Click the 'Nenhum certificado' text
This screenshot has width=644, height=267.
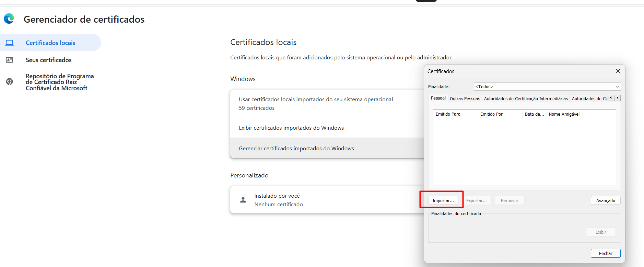tap(279, 204)
